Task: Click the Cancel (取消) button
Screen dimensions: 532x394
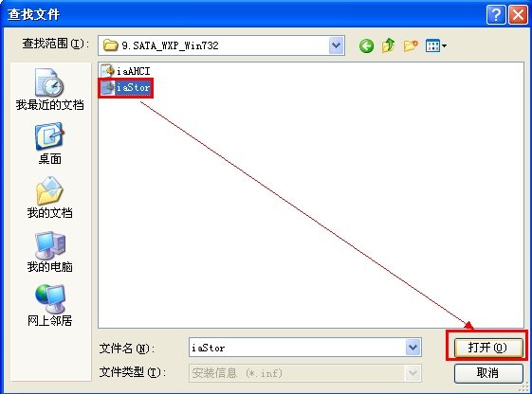Action: point(487,373)
